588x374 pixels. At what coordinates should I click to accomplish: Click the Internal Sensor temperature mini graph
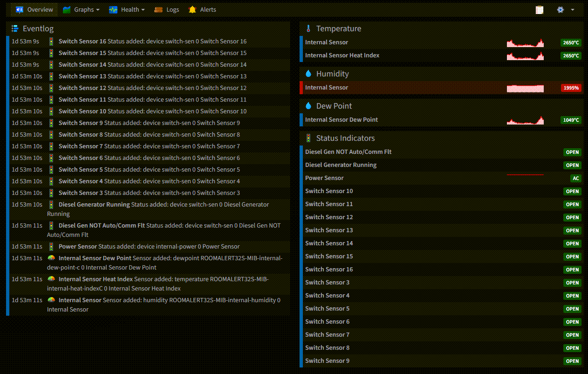(525, 43)
